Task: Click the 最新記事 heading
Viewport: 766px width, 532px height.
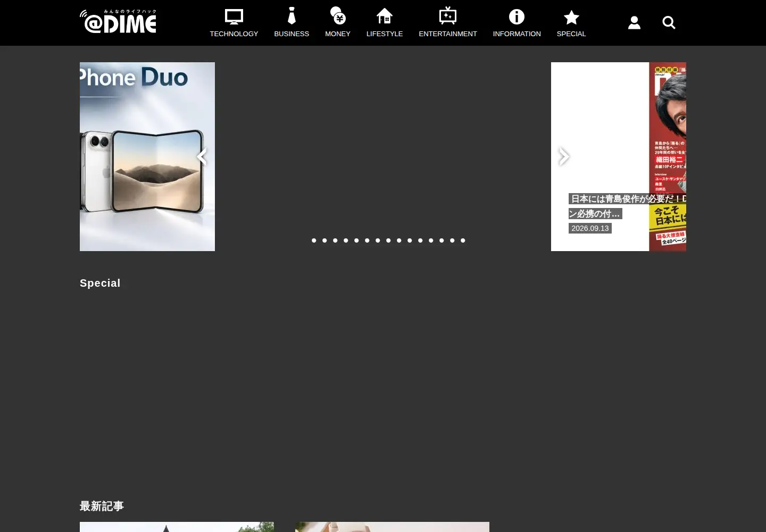Action: point(102,506)
